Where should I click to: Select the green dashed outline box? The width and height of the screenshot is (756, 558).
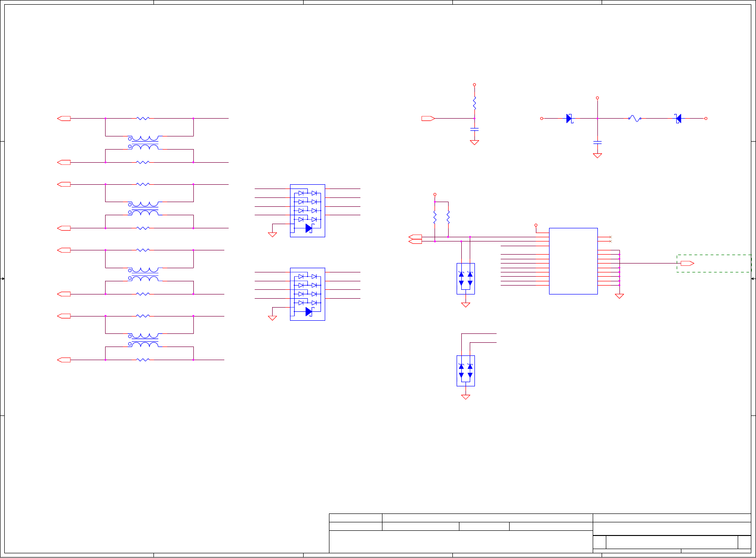point(714,264)
